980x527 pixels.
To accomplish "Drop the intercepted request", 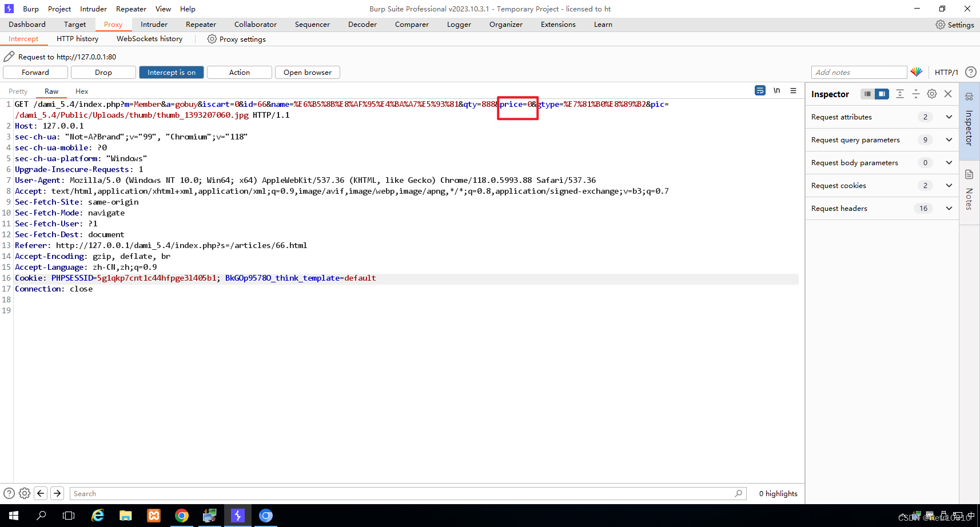I will coord(103,72).
